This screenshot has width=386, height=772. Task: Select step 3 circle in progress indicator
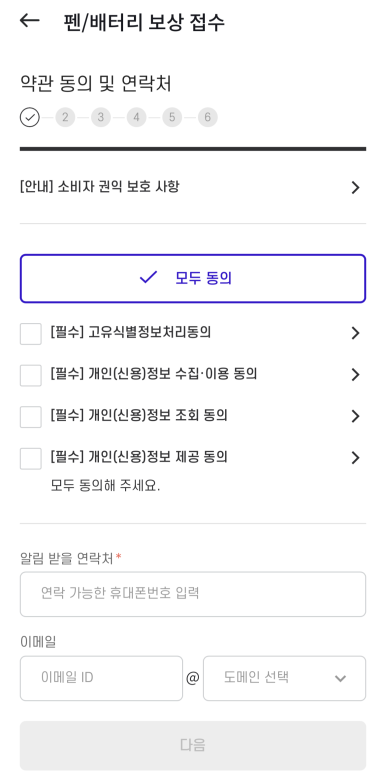point(101,117)
